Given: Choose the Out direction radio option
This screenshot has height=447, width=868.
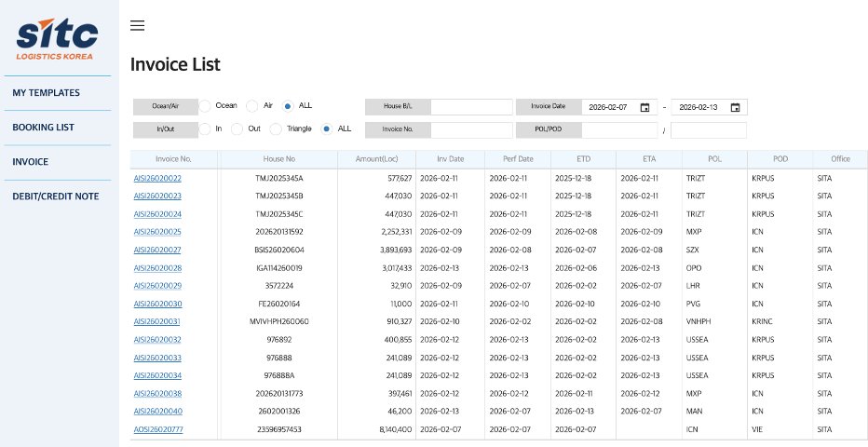Looking at the screenshot, I should point(237,129).
